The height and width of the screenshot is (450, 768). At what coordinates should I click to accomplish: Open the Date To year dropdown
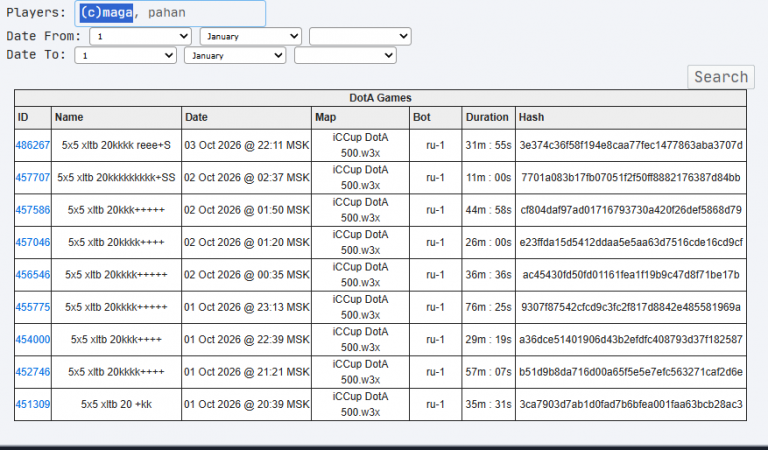tap(345, 55)
